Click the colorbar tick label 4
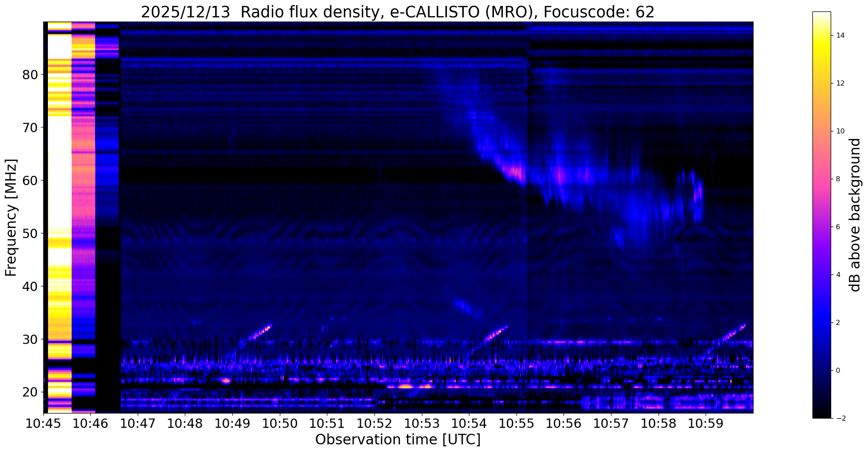Image resolution: width=868 pixels, height=452 pixels. coord(837,275)
